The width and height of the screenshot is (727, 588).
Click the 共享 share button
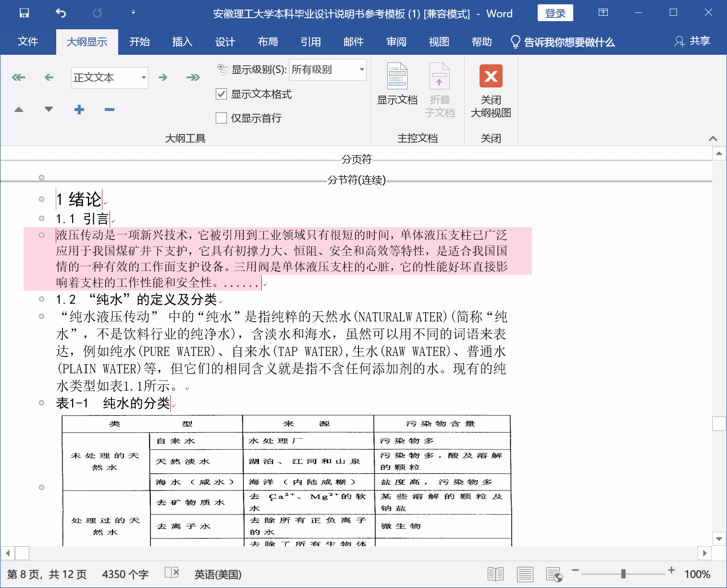pyautogui.click(x=692, y=41)
